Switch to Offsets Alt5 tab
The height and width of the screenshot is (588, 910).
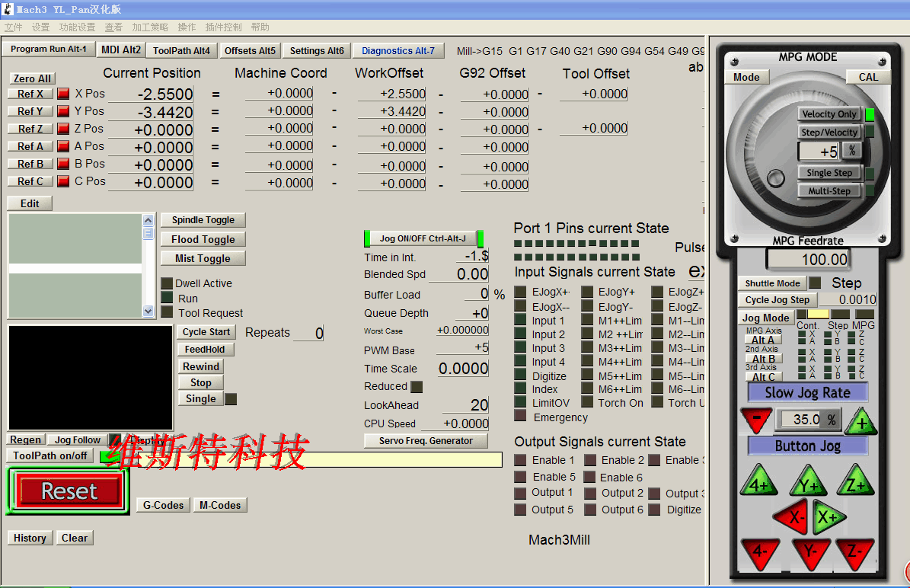click(250, 50)
